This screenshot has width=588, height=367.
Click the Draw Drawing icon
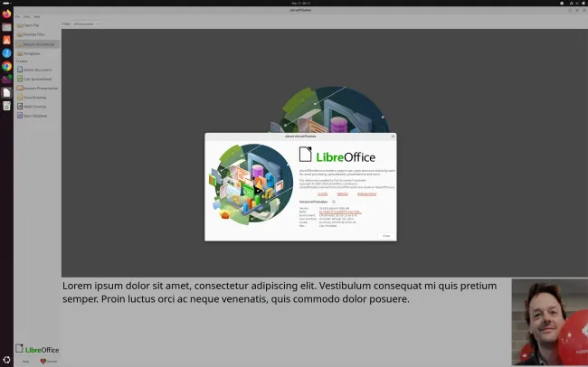point(20,97)
